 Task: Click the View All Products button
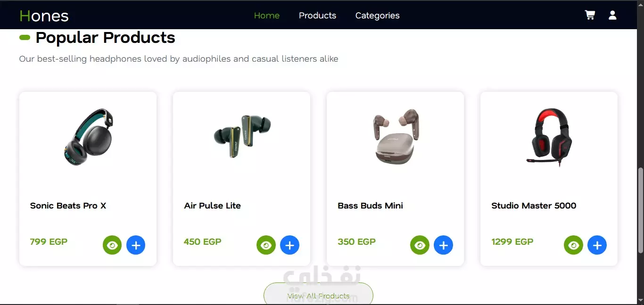coord(318,295)
